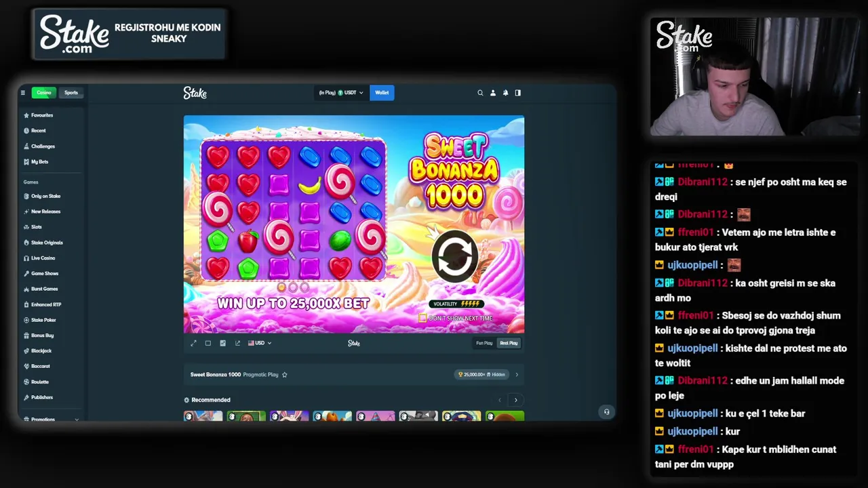The image size is (868, 488).
Task: Switch to the Sports tab
Action: coord(71,93)
